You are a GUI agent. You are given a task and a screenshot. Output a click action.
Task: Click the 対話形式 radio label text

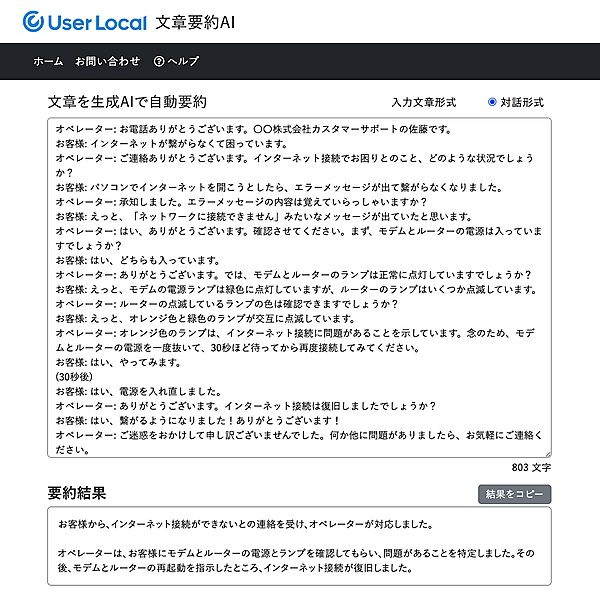pos(522,102)
